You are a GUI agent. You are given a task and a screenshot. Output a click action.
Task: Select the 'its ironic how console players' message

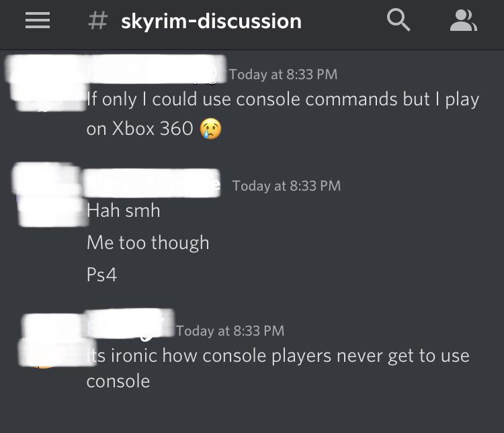pyautogui.click(x=278, y=369)
